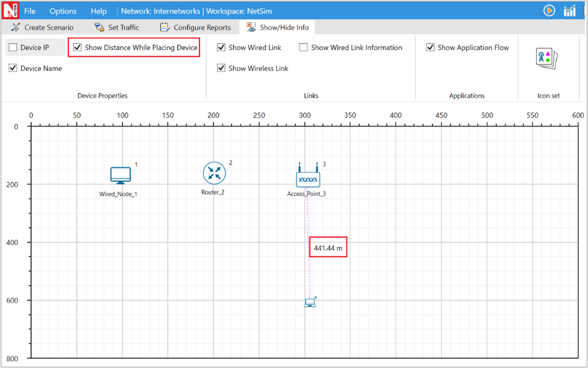The width and height of the screenshot is (588, 368).
Task: Open the Options menu
Action: point(63,11)
